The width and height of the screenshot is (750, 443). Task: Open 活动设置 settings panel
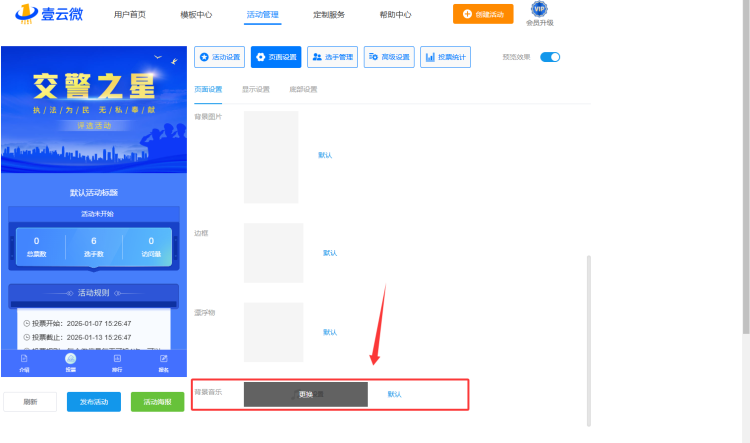click(220, 58)
